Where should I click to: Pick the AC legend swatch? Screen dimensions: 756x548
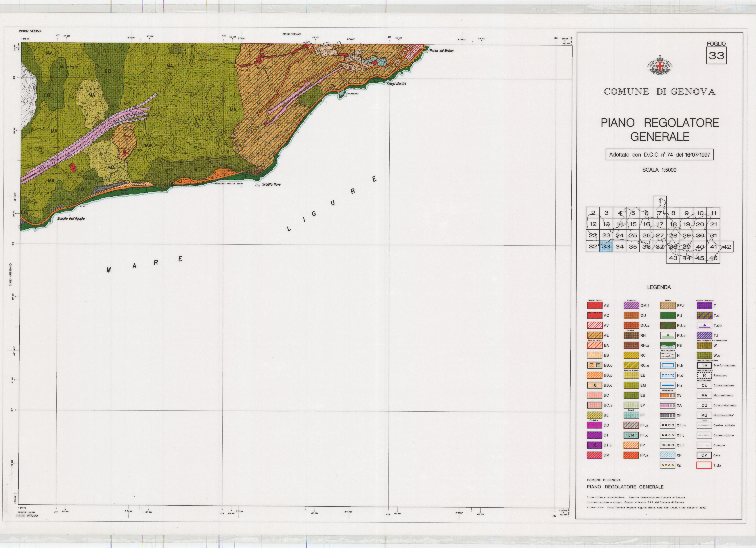tap(595, 315)
